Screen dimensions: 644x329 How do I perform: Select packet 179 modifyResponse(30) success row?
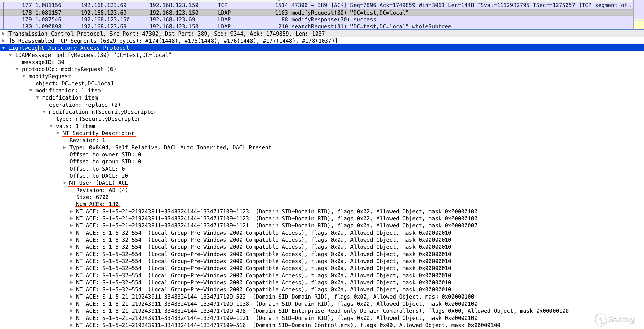point(317,20)
